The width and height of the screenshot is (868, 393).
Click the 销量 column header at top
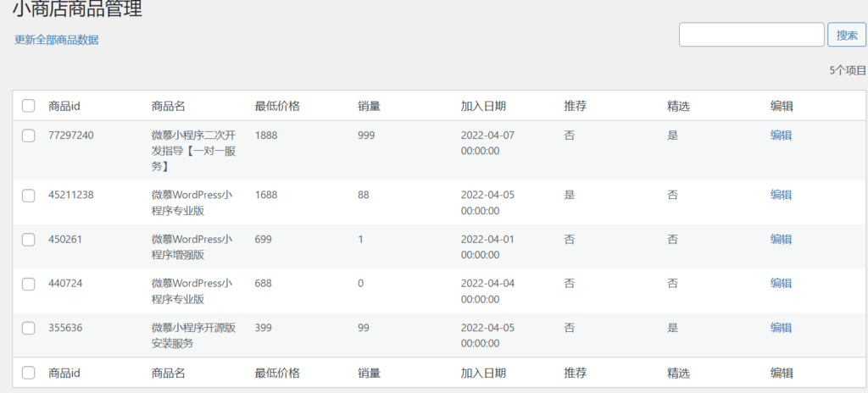click(370, 106)
